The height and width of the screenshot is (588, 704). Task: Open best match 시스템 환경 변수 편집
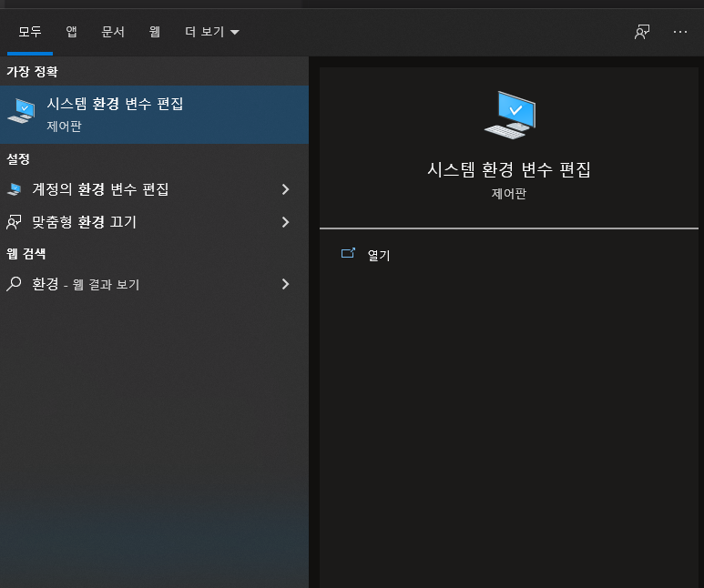(x=155, y=115)
